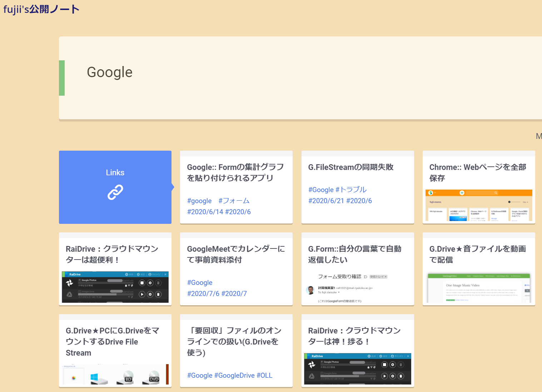Click #2020/6 tag next to #2020/6/21
The height and width of the screenshot is (392, 542).
[359, 201]
